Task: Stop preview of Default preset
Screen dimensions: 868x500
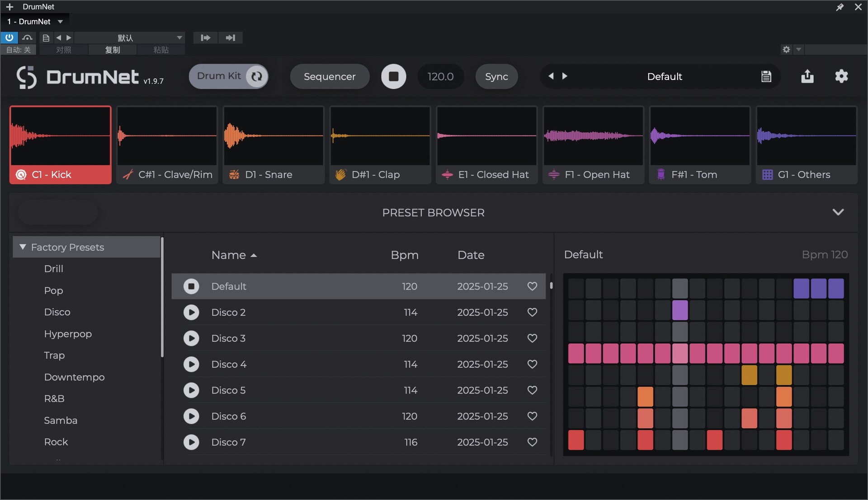Action: (191, 286)
